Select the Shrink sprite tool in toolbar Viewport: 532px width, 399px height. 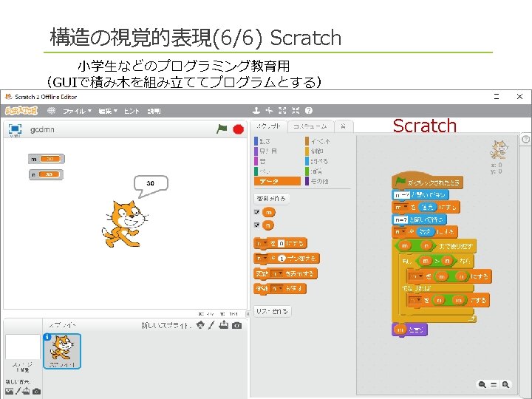coord(296,110)
